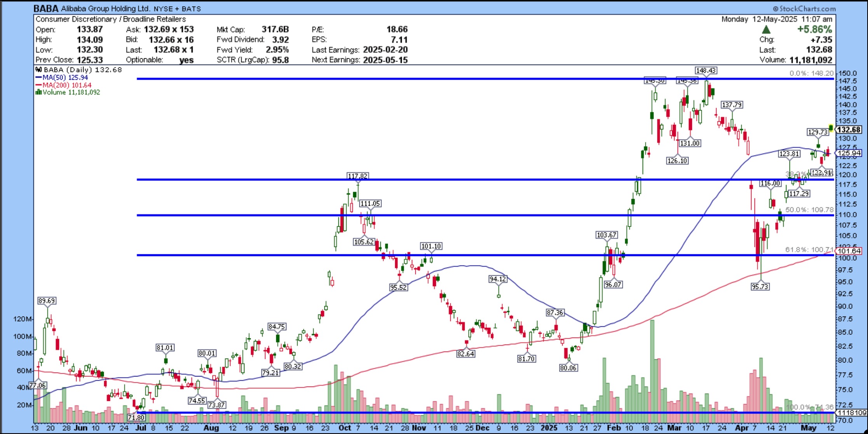Click Last Earnings date 2025-02-20
Image resolution: width=868 pixels, height=434 pixels.
click(x=385, y=49)
